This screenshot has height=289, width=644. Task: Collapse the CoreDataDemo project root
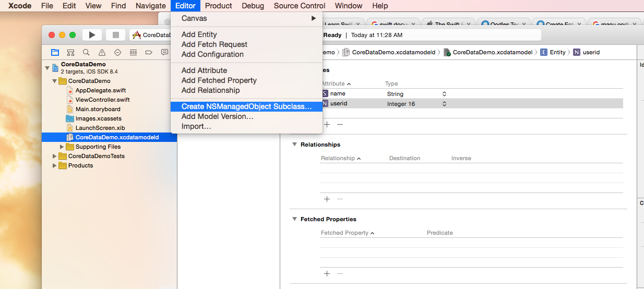[x=47, y=68]
